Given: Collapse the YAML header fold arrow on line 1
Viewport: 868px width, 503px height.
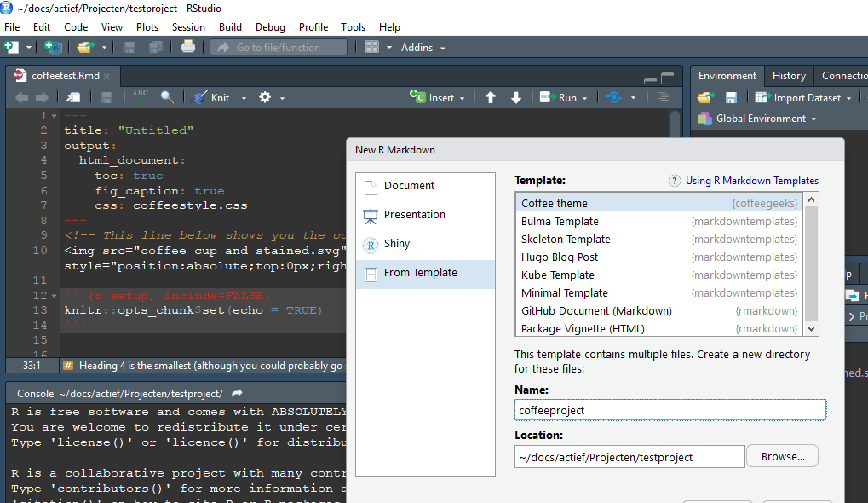Looking at the screenshot, I should [x=55, y=116].
